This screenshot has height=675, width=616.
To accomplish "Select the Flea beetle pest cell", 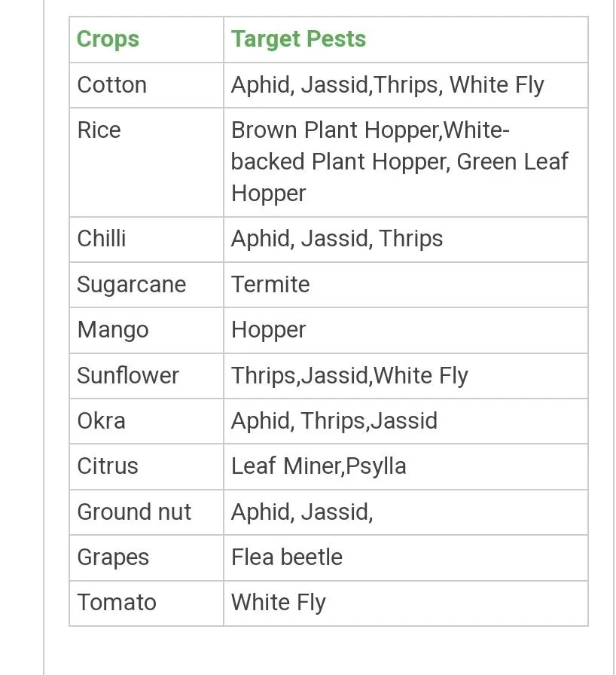I will pyautogui.click(x=287, y=557).
